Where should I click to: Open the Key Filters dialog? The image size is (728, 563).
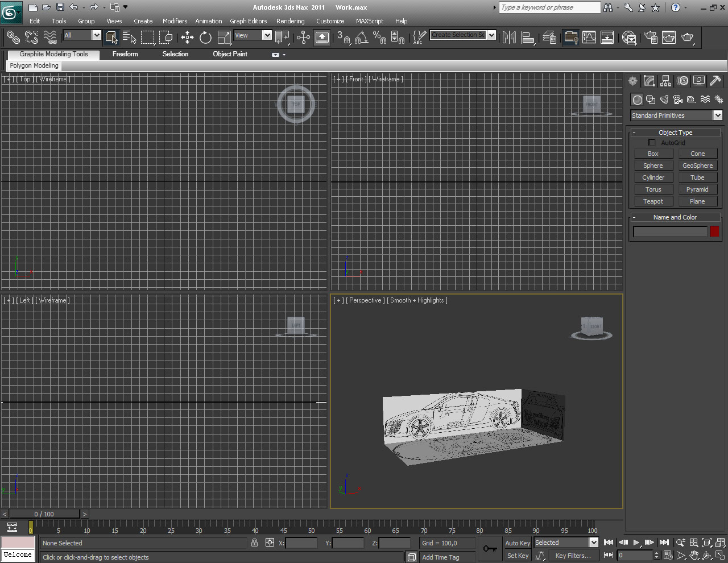pyautogui.click(x=573, y=556)
